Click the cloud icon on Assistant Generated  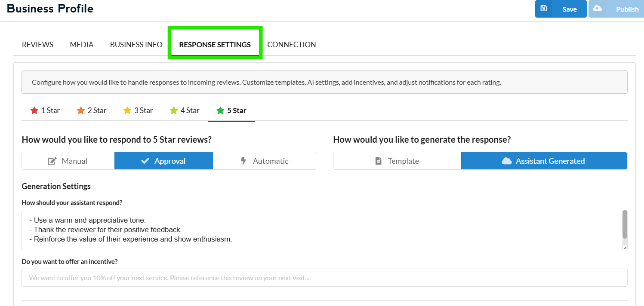pos(507,161)
